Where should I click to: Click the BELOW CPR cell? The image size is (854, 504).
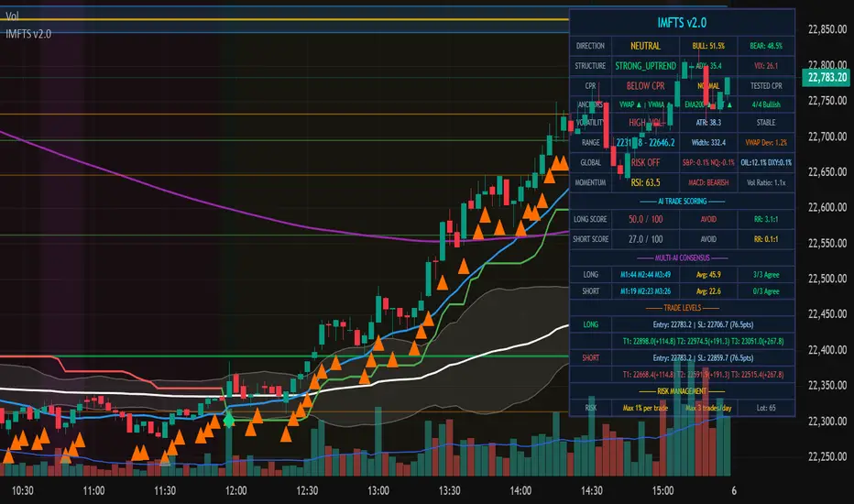point(645,86)
